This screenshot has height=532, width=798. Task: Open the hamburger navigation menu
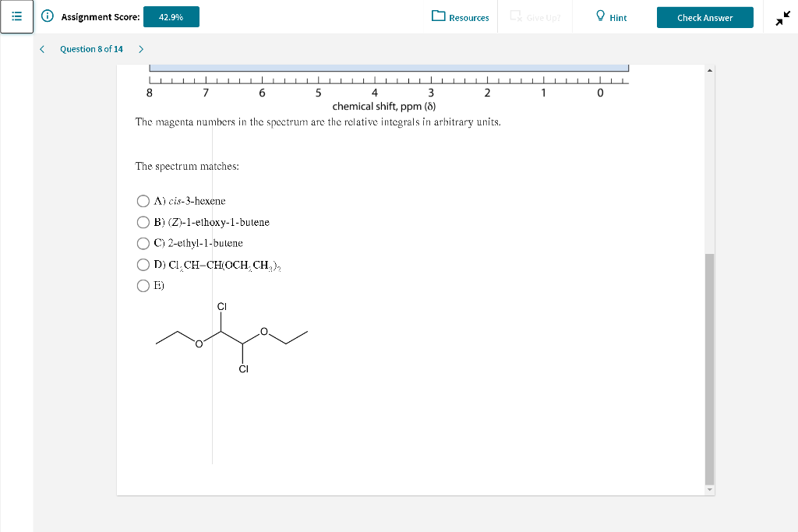(x=17, y=17)
